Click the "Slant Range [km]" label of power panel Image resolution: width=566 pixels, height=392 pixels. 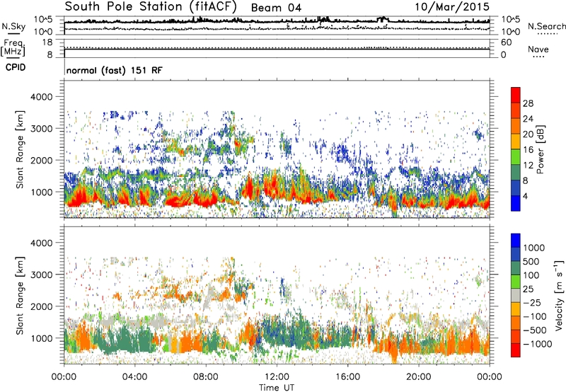(20, 149)
